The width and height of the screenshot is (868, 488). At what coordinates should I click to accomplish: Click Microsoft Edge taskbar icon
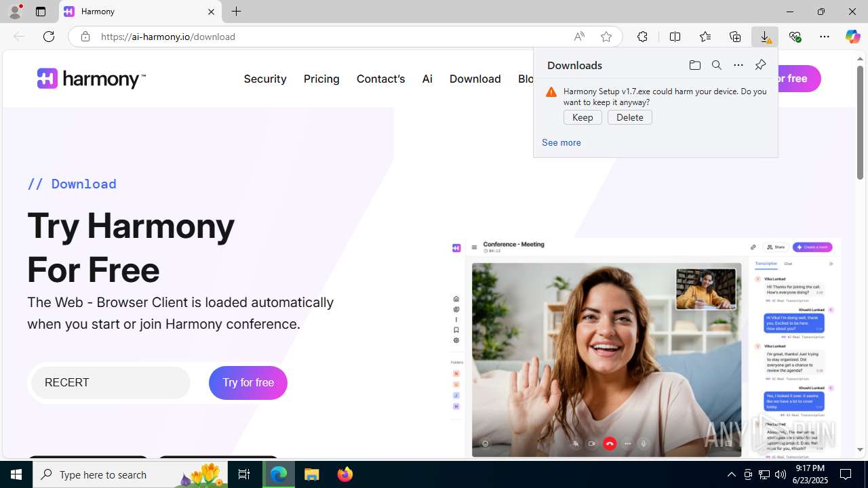[279, 474]
